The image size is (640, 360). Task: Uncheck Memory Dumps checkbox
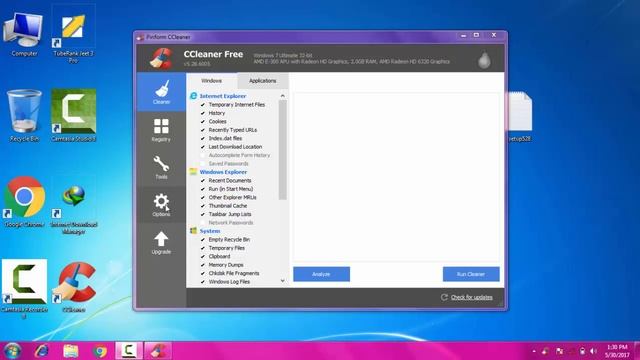[203, 265]
